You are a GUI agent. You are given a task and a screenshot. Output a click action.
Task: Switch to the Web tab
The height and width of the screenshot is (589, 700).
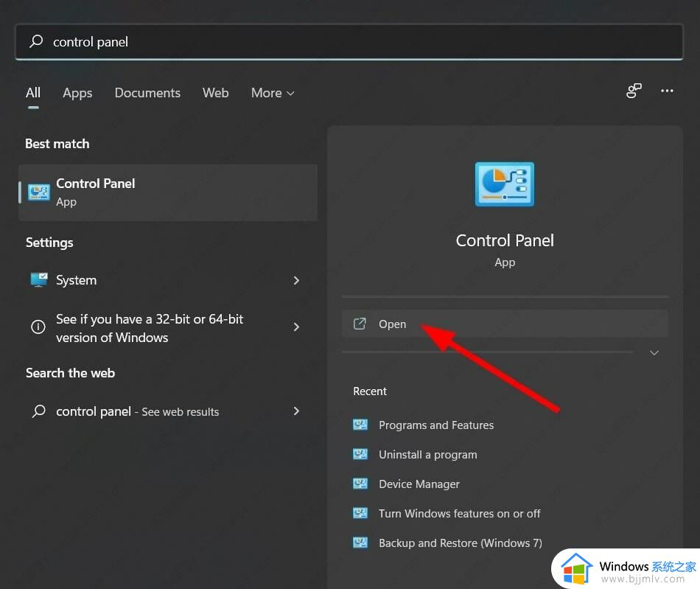(216, 93)
